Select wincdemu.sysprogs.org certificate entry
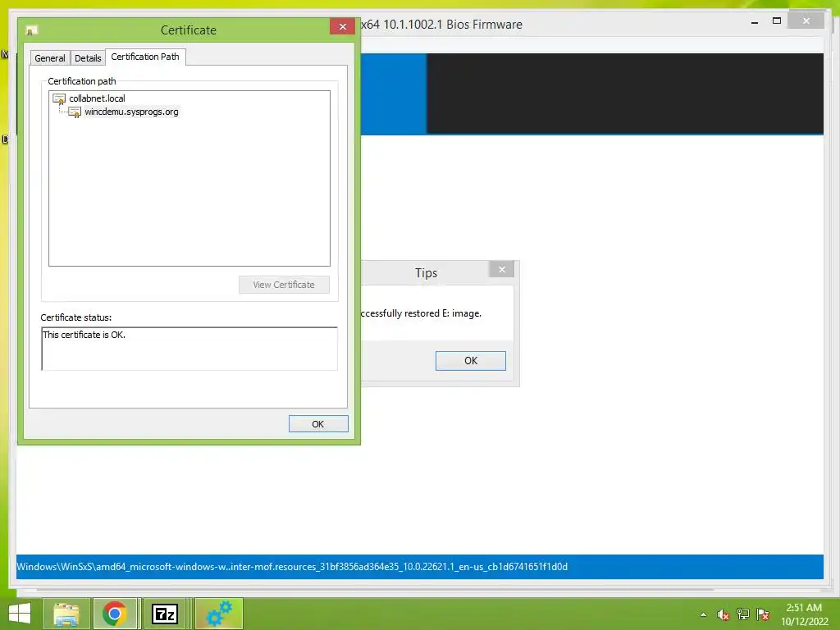Screen dimensions: 840x630 tap(131, 112)
